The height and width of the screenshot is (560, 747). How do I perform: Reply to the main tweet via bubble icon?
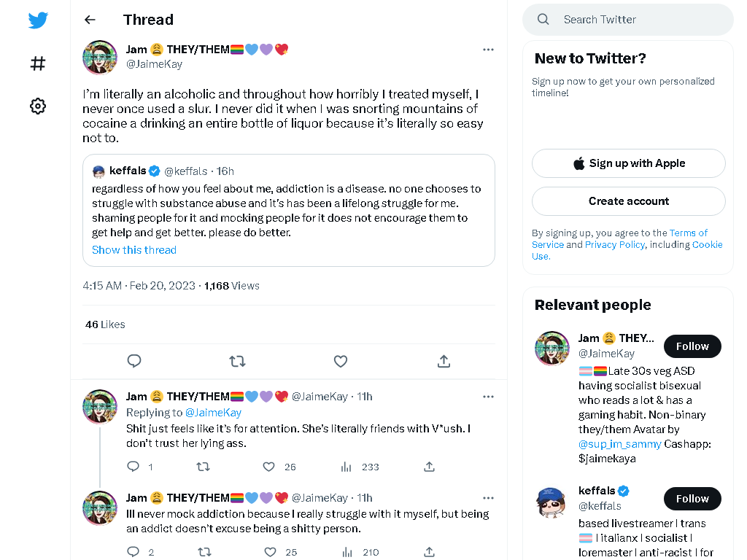134,361
